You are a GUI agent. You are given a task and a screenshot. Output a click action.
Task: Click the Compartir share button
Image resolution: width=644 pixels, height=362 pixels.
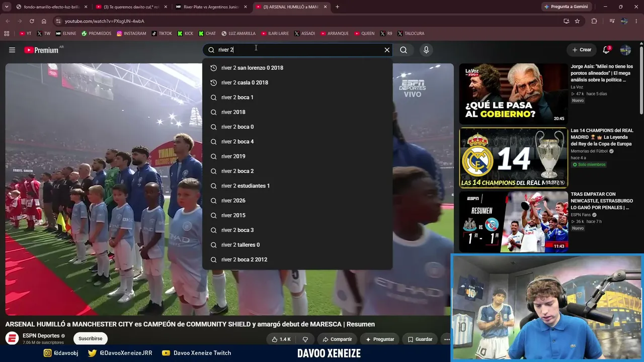pyautogui.click(x=337, y=339)
